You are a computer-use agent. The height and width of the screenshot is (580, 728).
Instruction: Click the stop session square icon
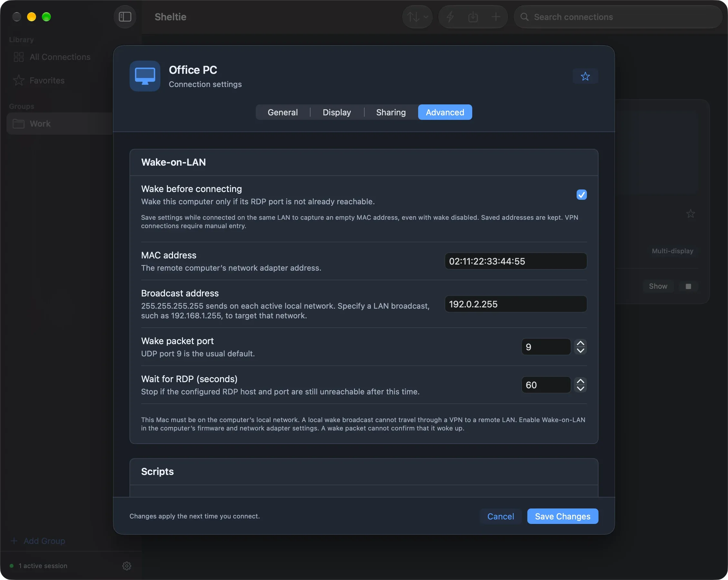coord(688,286)
